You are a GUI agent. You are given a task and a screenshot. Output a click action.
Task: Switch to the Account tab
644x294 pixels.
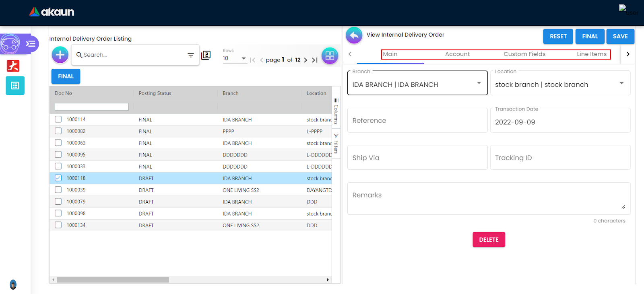(x=457, y=54)
